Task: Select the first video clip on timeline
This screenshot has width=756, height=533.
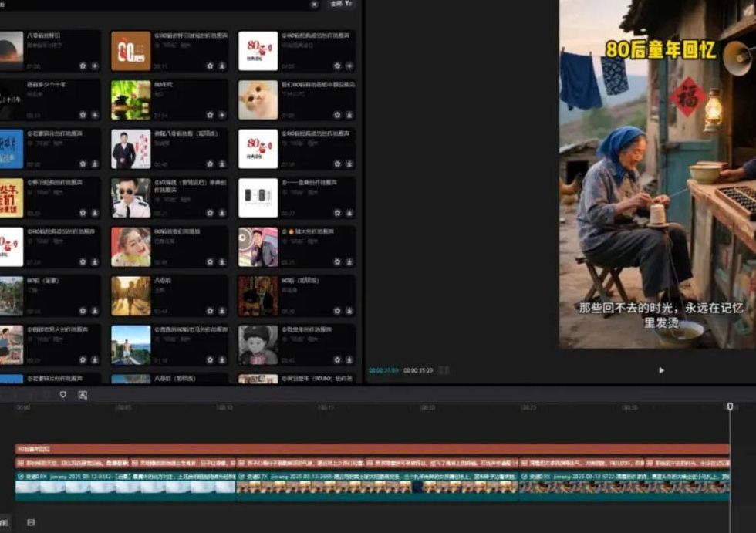Action: point(125,486)
